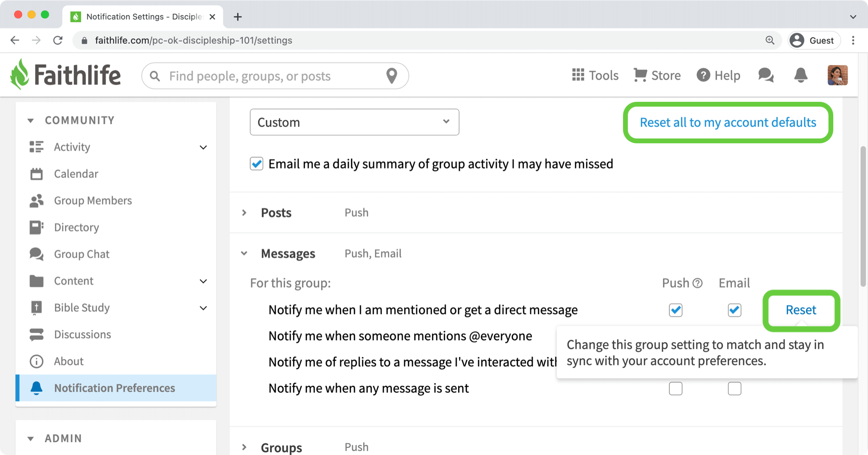Click the Tools label in header

click(x=604, y=75)
